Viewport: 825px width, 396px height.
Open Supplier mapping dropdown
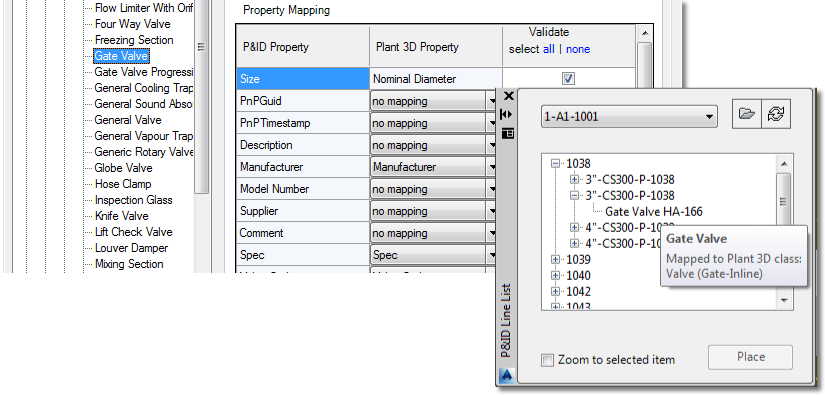pos(492,211)
